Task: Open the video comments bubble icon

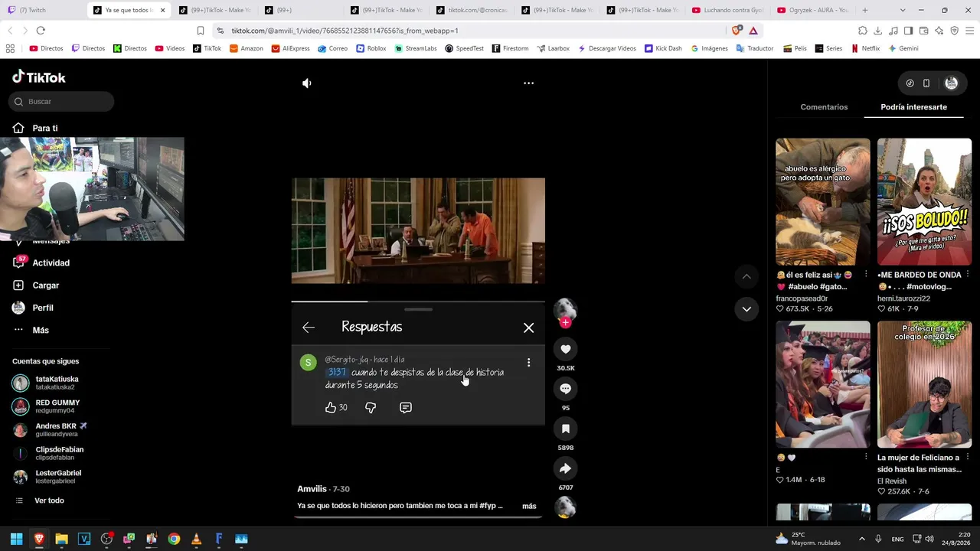Action: tap(566, 389)
